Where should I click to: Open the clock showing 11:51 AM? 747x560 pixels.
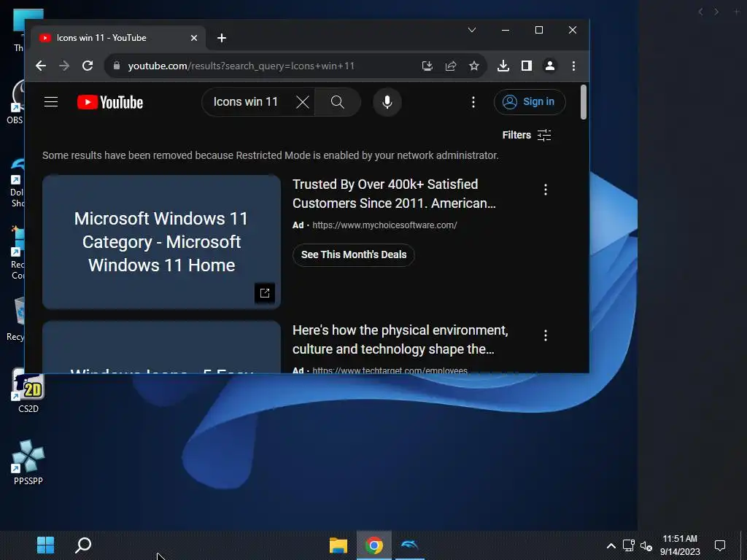tap(680, 545)
